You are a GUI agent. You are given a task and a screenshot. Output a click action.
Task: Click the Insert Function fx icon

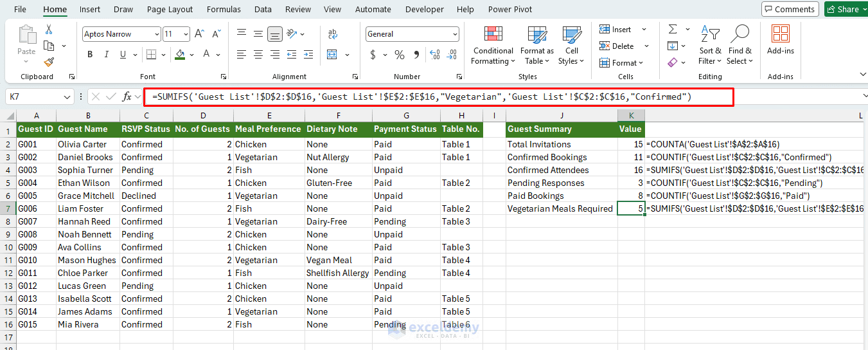(127, 97)
